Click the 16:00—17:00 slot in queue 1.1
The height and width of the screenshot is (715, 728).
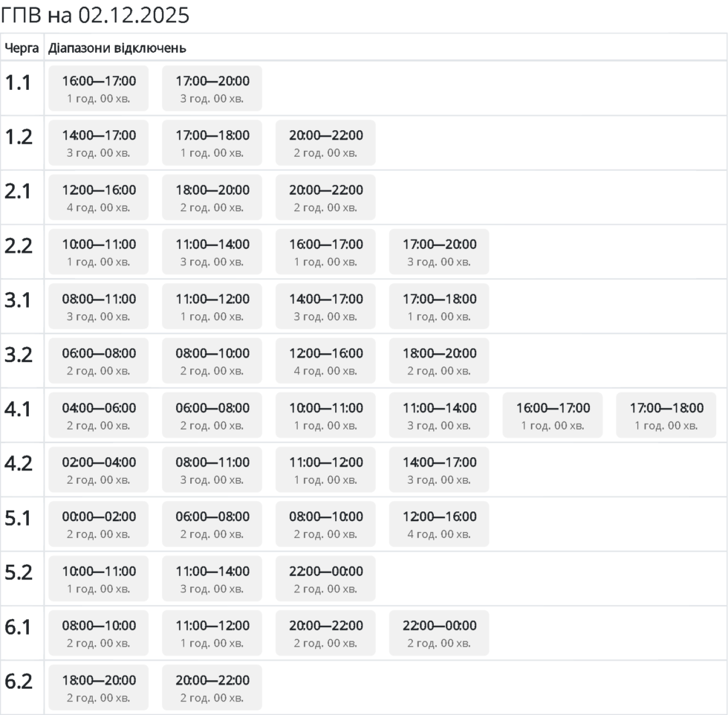click(x=99, y=88)
